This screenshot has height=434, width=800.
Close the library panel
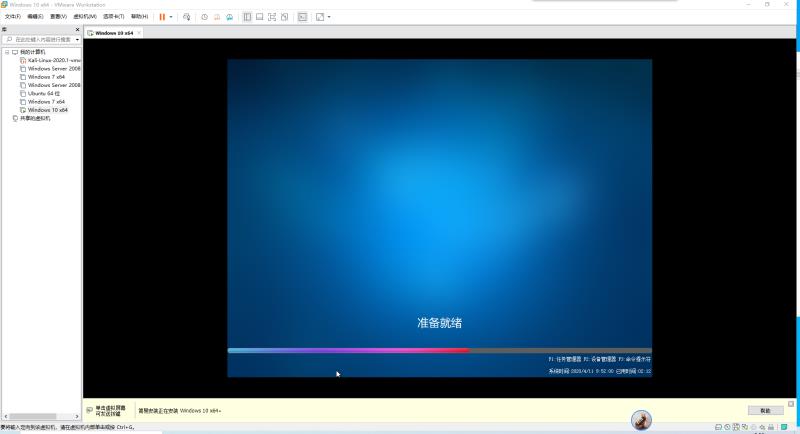click(78, 30)
